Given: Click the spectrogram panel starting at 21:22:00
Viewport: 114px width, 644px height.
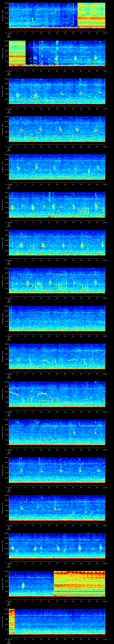Looking at the screenshot, I should (57, 318).
